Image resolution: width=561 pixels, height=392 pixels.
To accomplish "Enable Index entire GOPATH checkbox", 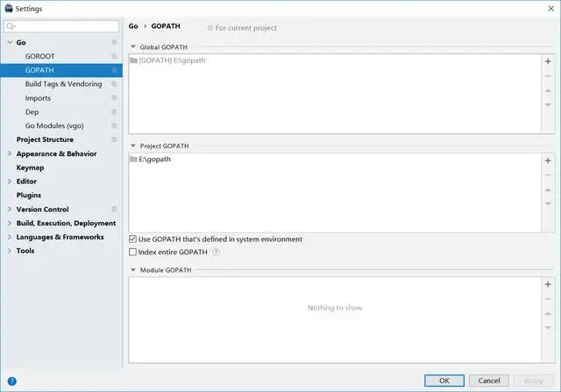I will [x=132, y=253].
